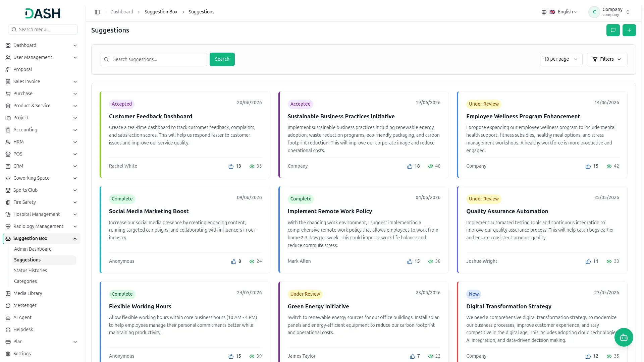Click author name Rachel White
This screenshot has height=362, width=644.
[123, 166]
